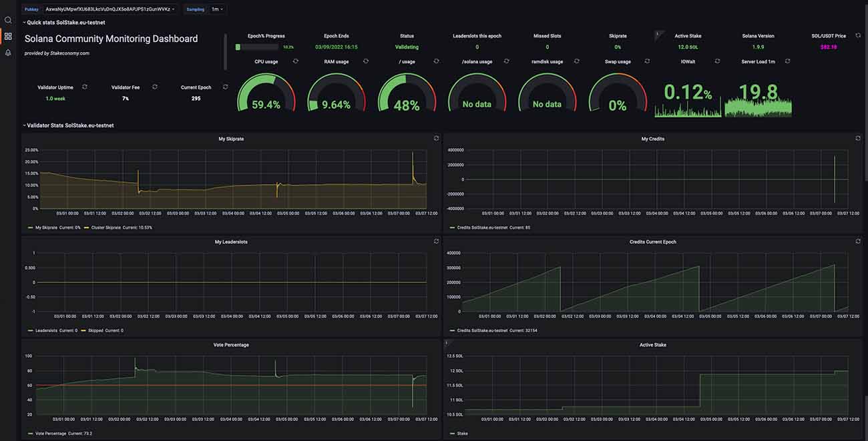Open the Pubkey variable dropdown
Viewport: 868px width, 441px height.
[110, 9]
